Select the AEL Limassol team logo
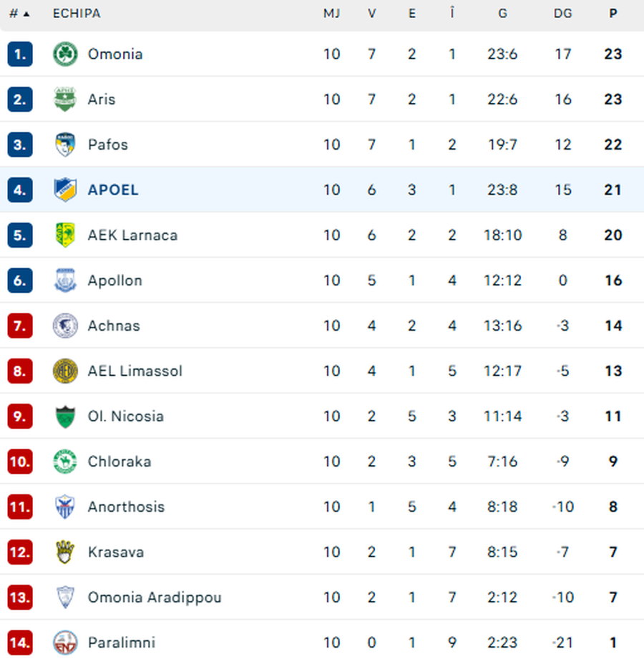 point(64,371)
